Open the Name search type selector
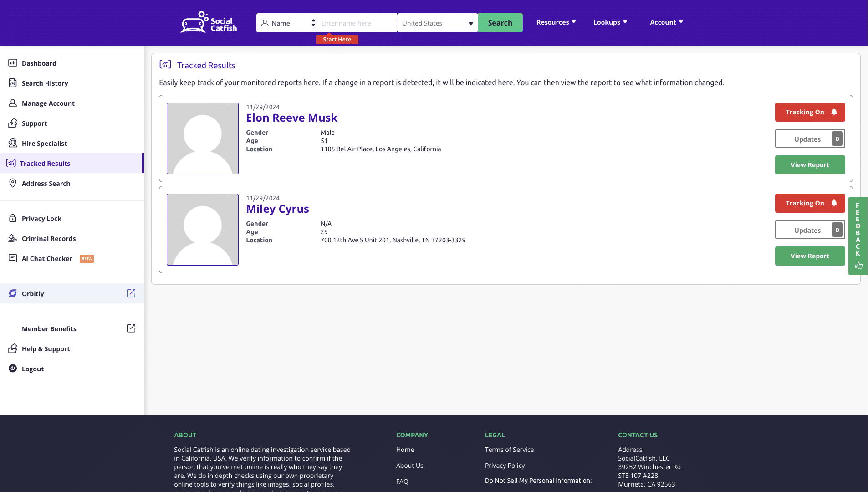The height and width of the screenshot is (492, 868). (x=288, y=23)
